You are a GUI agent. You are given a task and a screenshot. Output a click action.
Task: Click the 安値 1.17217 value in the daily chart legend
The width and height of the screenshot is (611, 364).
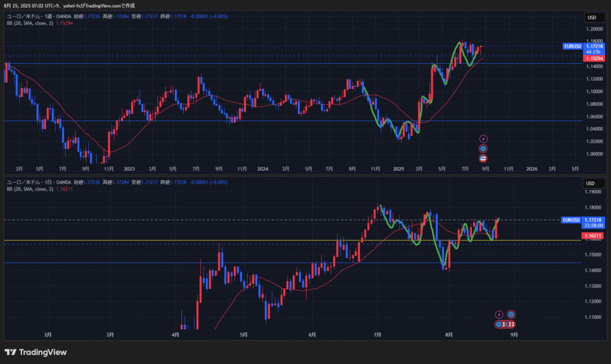pos(144,183)
